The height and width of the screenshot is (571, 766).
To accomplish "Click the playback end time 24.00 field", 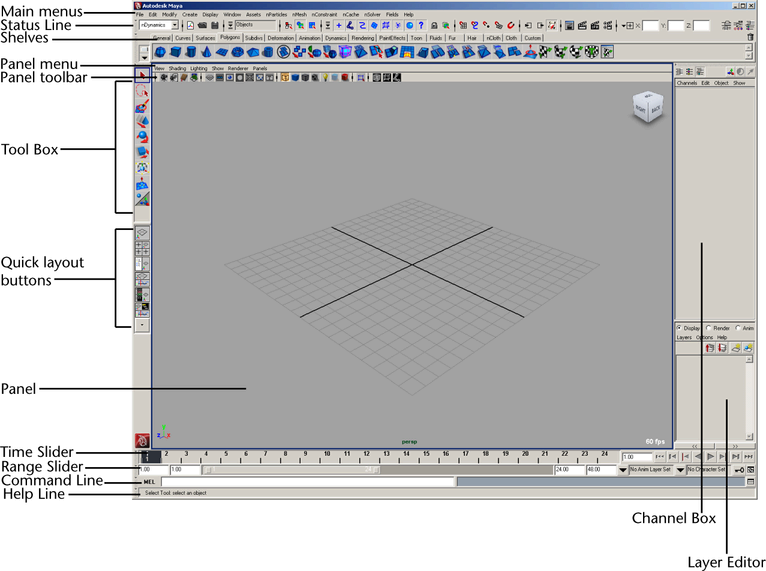I will click(x=569, y=470).
